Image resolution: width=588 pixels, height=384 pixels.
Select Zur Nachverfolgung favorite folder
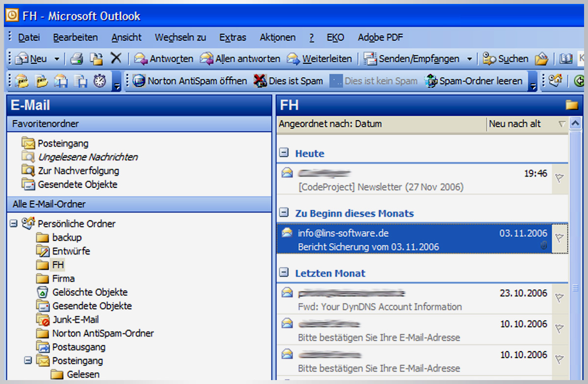(78, 171)
